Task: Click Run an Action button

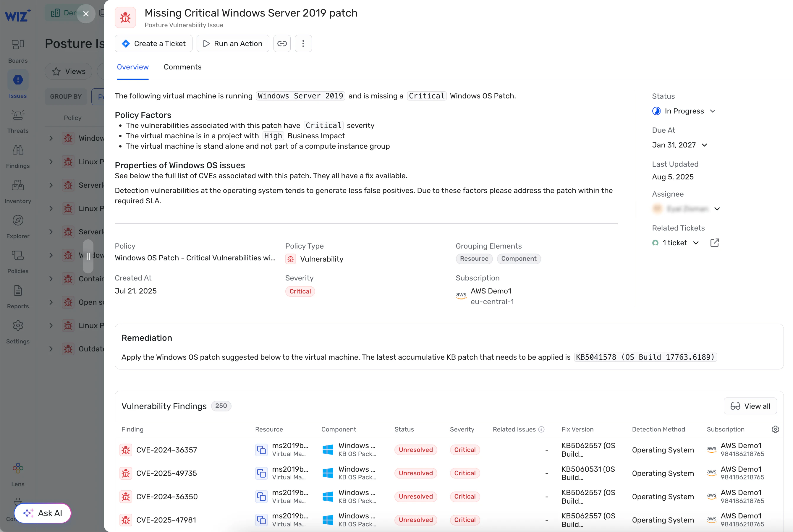Action: click(233, 43)
